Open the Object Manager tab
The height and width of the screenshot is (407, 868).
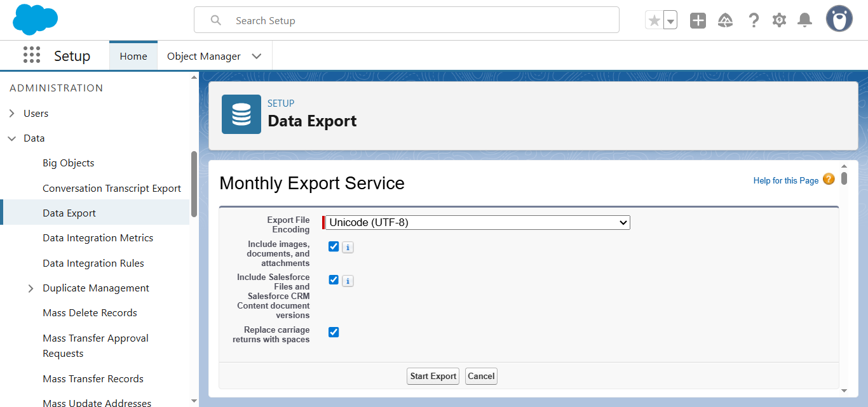click(x=203, y=56)
